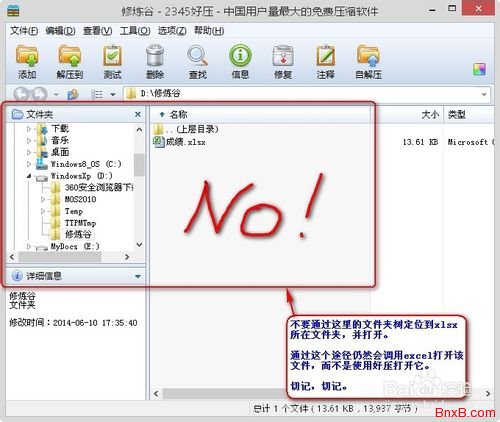
Task: Click file list horizontal scroll left arrow
Action: (x=156, y=393)
